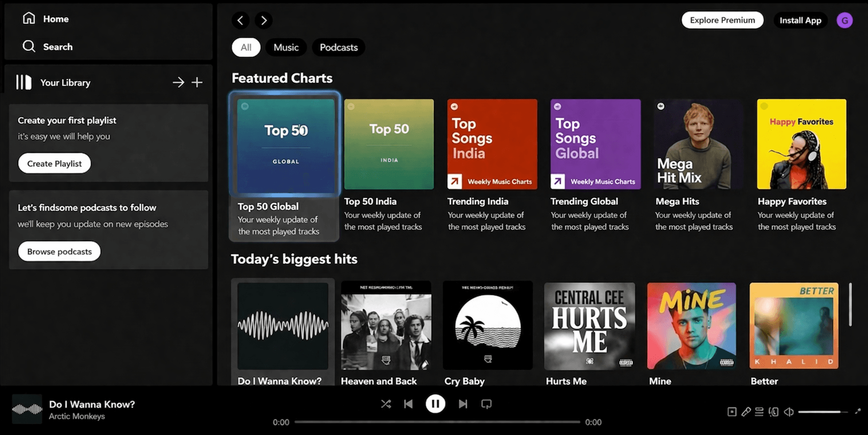Viewport: 868px width, 435px height.
Task: Open connect to a device icon
Action: pos(773,412)
